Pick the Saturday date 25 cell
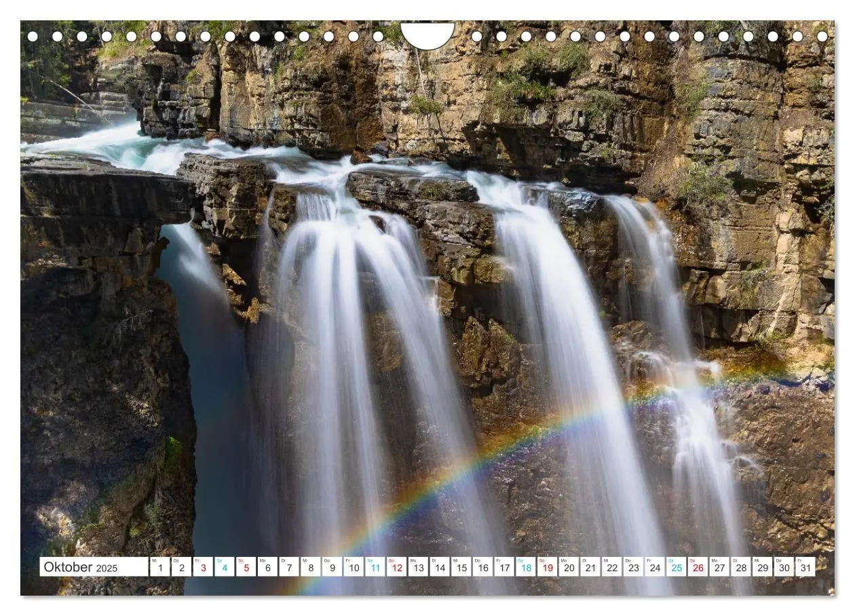This screenshot has height=616, width=855. tap(677, 567)
